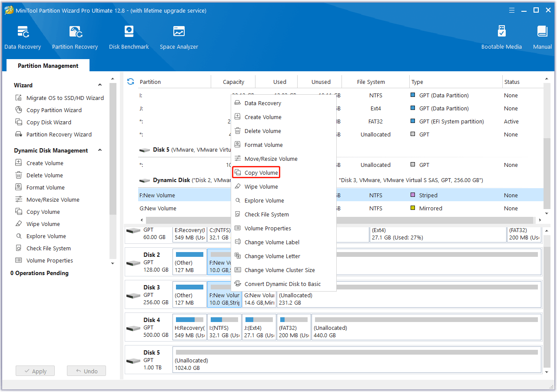The height and width of the screenshot is (392, 557).
Task: Click Delete Volume in the context menu
Action: (x=284, y=131)
